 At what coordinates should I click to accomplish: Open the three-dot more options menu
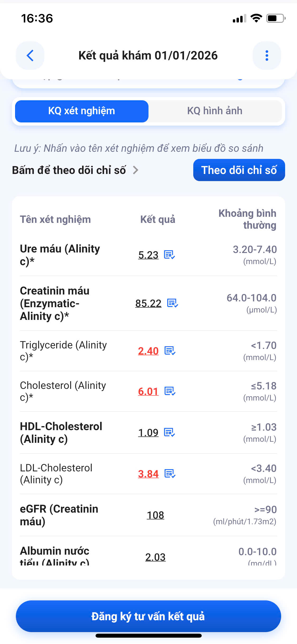tap(267, 56)
